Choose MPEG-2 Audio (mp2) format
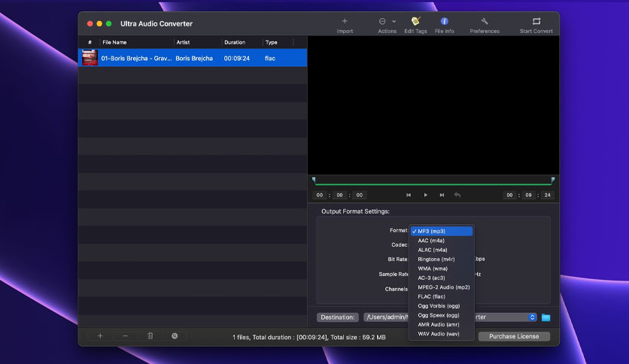 (x=441, y=287)
